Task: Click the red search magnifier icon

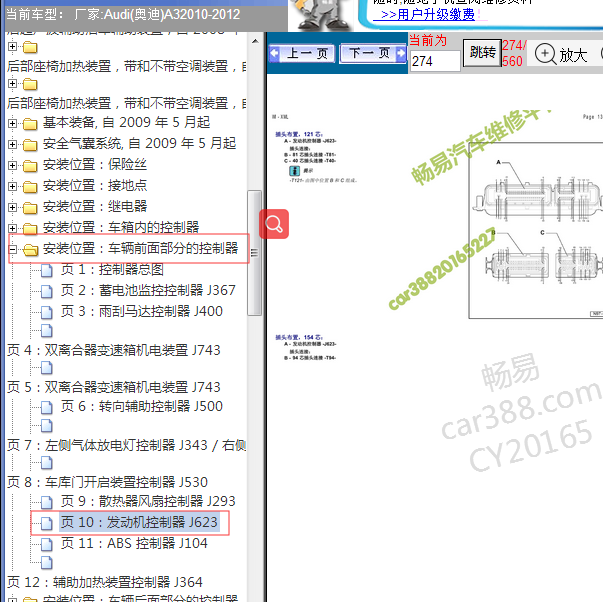Action: [x=274, y=224]
